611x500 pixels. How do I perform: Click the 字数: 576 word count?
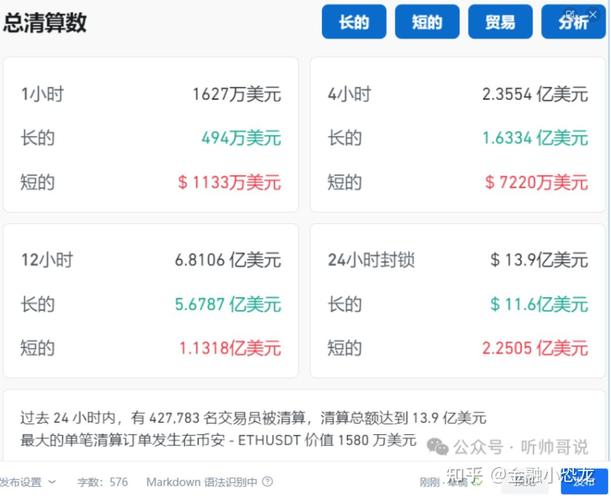pos(102,482)
